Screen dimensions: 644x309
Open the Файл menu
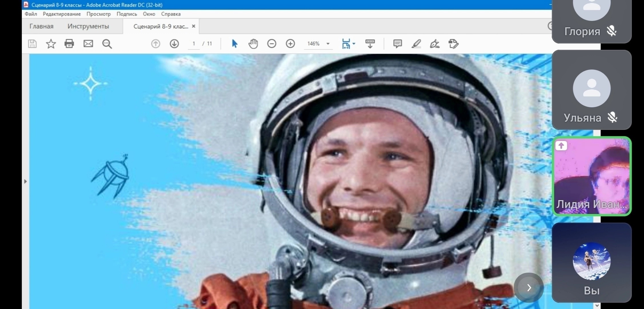(31, 14)
